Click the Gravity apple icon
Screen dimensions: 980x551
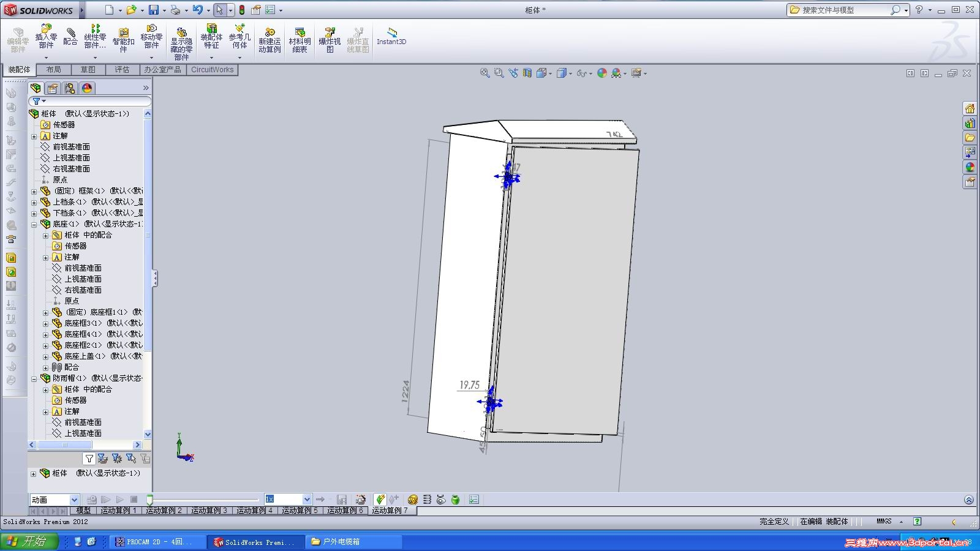455,500
